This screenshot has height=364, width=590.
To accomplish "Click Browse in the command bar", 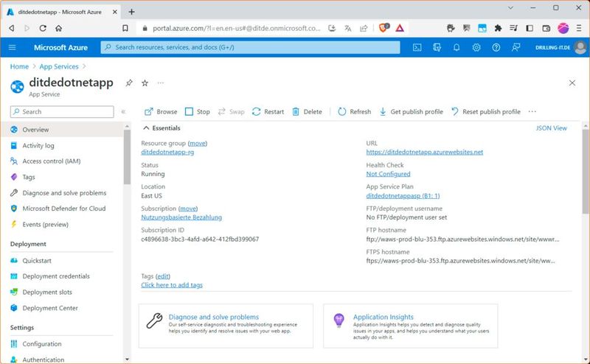I will pos(161,112).
